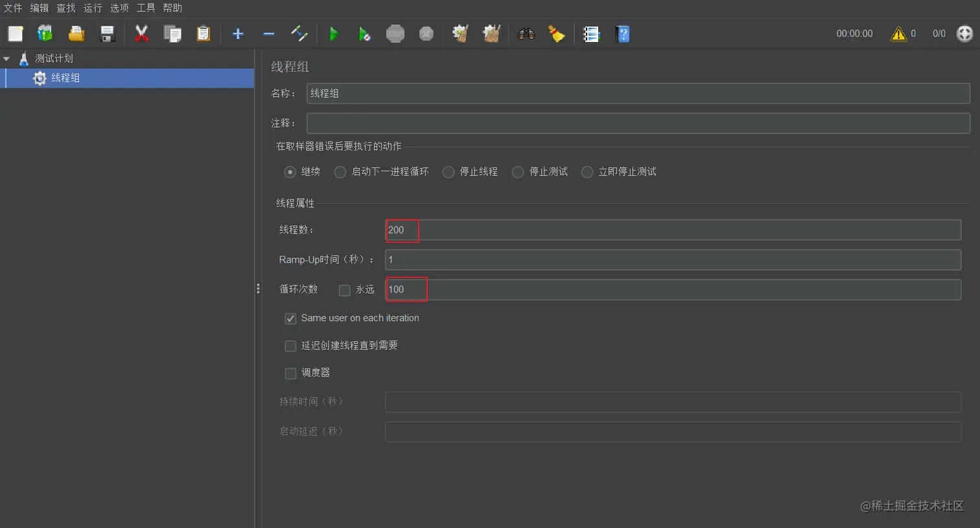Viewport: 980px width, 528px height.
Task: Collapse all nodes with minus icon
Action: pyautogui.click(x=269, y=34)
